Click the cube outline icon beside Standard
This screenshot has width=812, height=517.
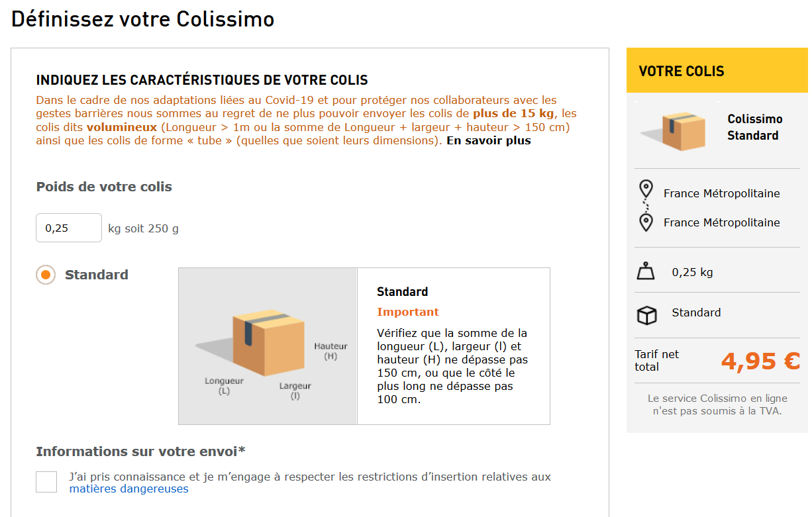tap(646, 315)
